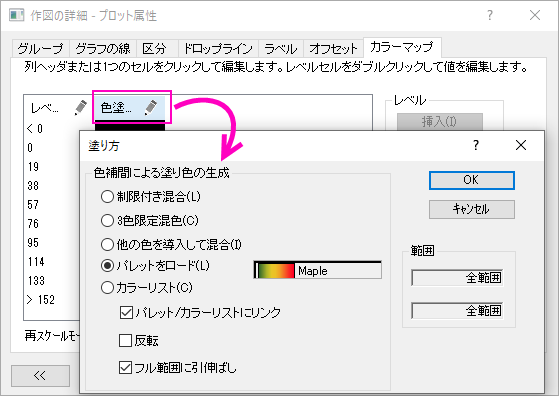Click the level cell '> 152'
The height and width of the screenshot is (396, 559).
click(41, 300)
